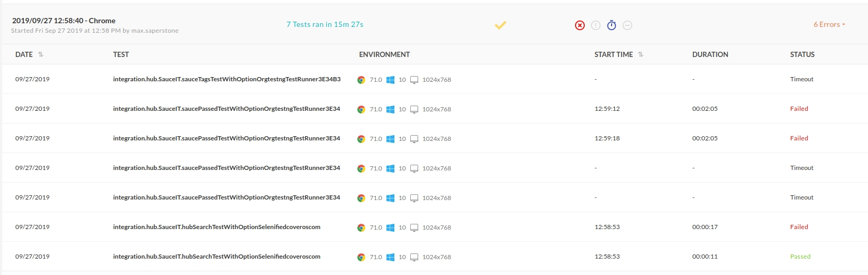Viewport: 868px width, 275px height.
Task: Click the DURATION column header
Action: pyautogui.click(x=710, y=54)
